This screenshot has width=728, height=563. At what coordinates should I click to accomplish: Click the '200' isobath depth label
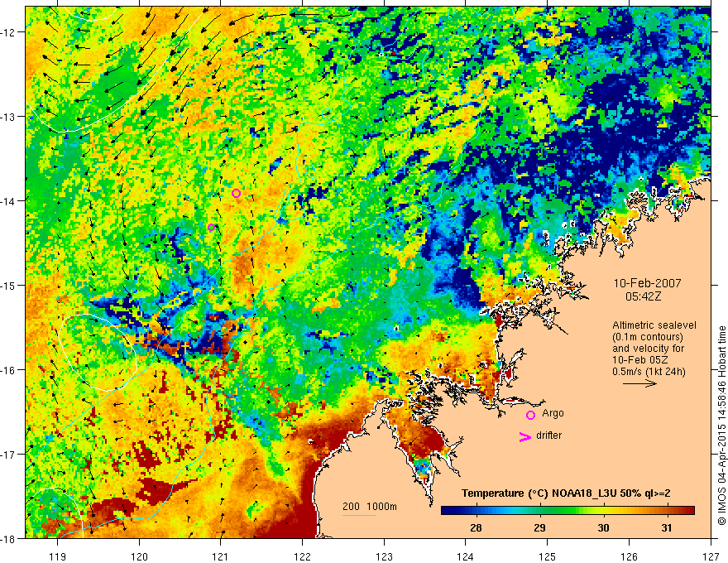coord(351,507)
